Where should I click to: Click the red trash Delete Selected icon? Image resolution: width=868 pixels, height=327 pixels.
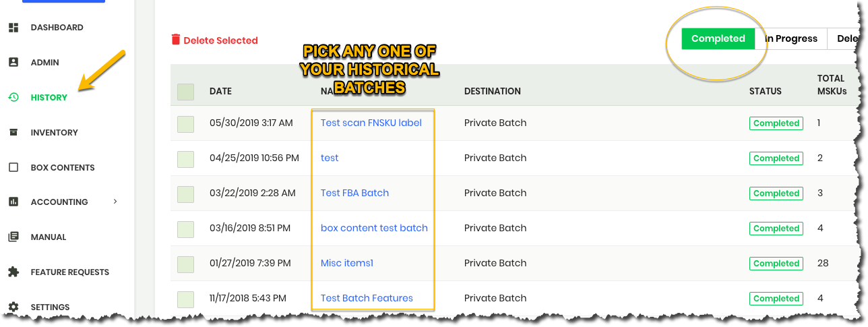tap(176, 40)
